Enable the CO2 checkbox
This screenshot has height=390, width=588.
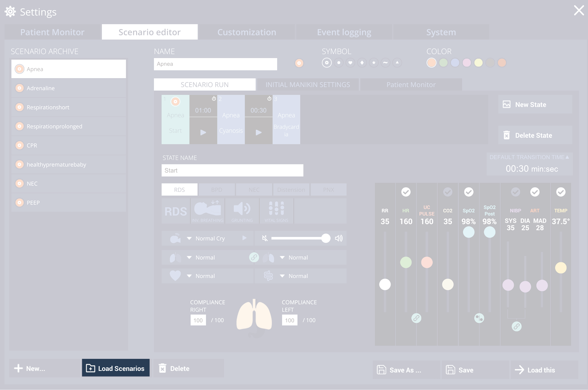448,192
